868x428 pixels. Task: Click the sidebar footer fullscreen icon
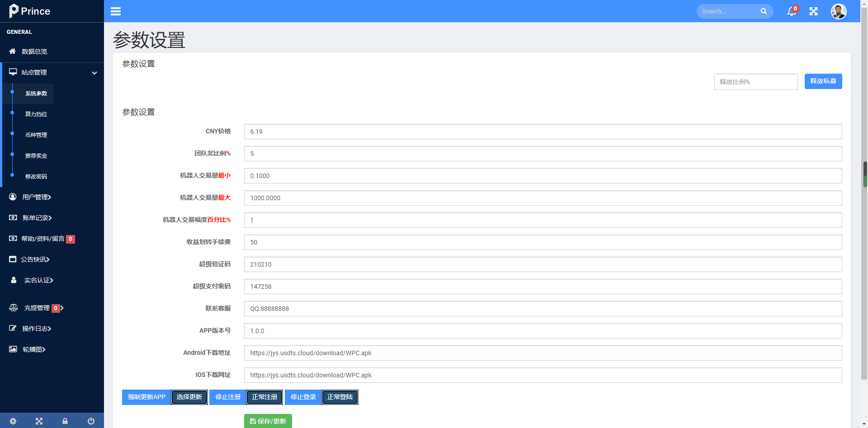pyautogui.click(x=39, y=421)
